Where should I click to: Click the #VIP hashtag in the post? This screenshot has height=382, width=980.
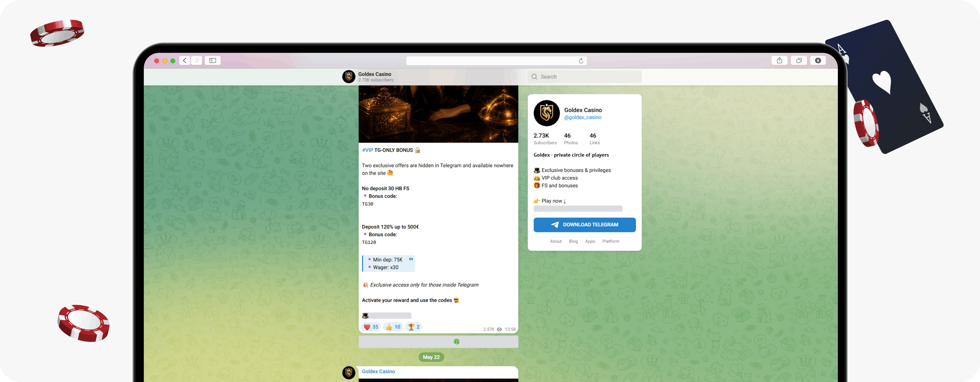(367, 150)
